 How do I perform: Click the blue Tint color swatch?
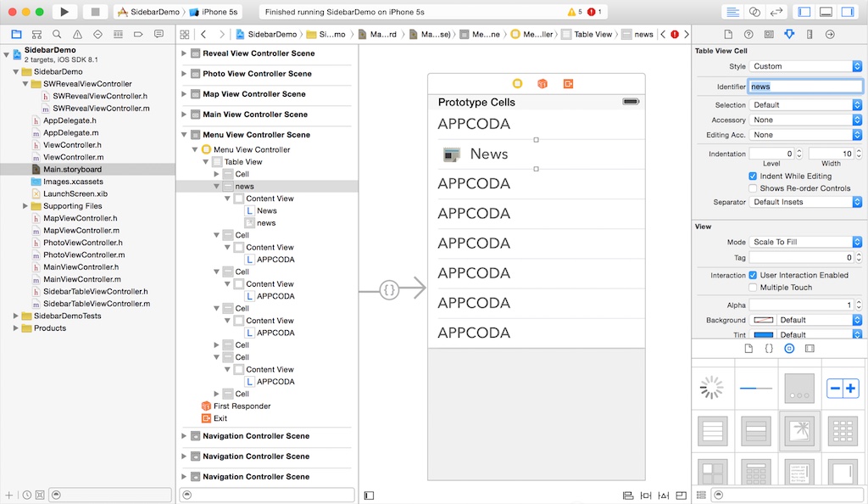pyautogui.click(x=764, y=335)
